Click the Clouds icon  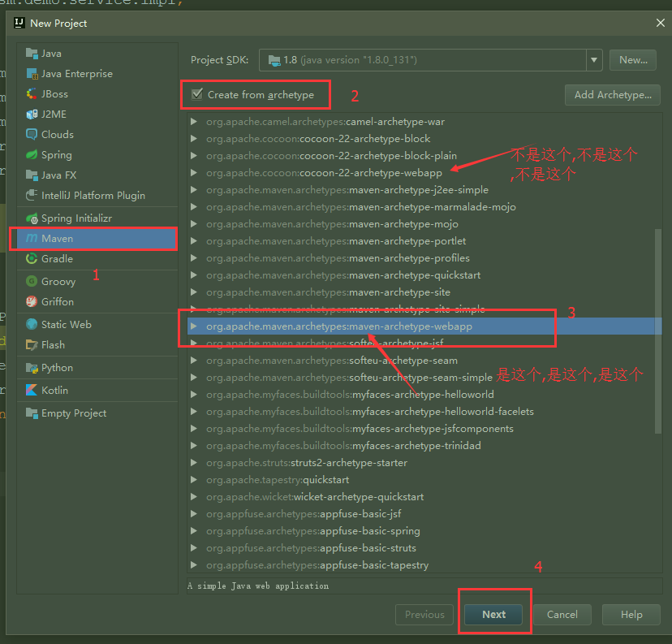click(x=32, y=134)
